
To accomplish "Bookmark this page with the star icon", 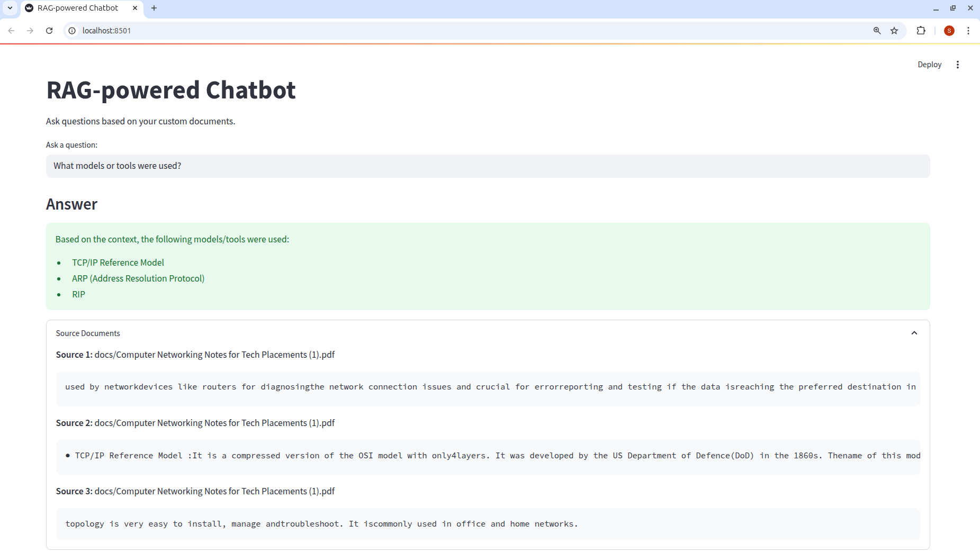I will (x=894, y=31).
